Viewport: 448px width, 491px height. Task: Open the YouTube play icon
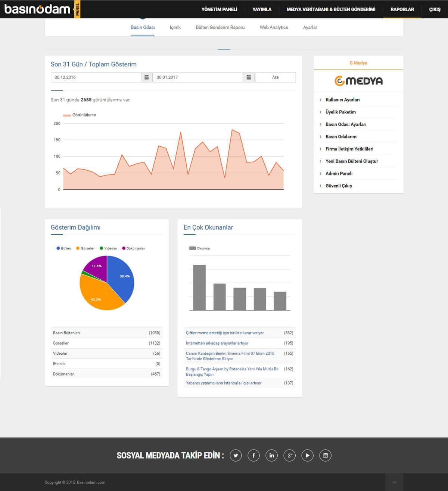(x=307, y=456)
